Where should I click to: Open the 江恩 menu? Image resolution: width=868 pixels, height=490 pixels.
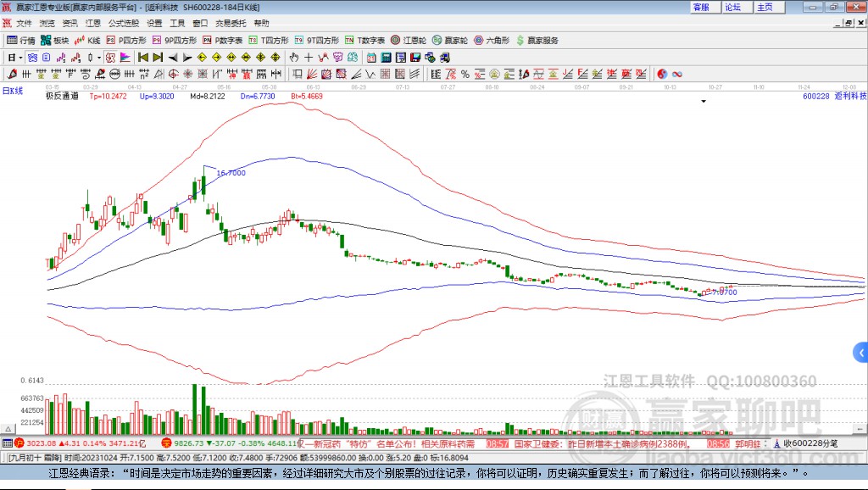click(x=93, y=23)
